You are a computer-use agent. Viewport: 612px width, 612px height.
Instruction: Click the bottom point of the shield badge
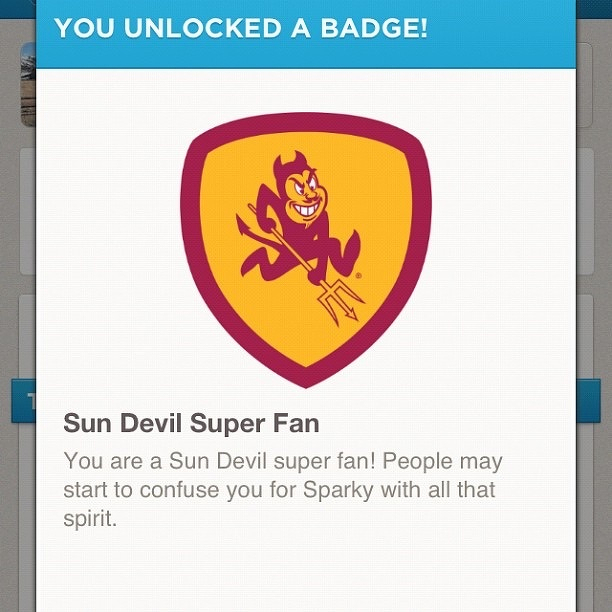(306, 383)
